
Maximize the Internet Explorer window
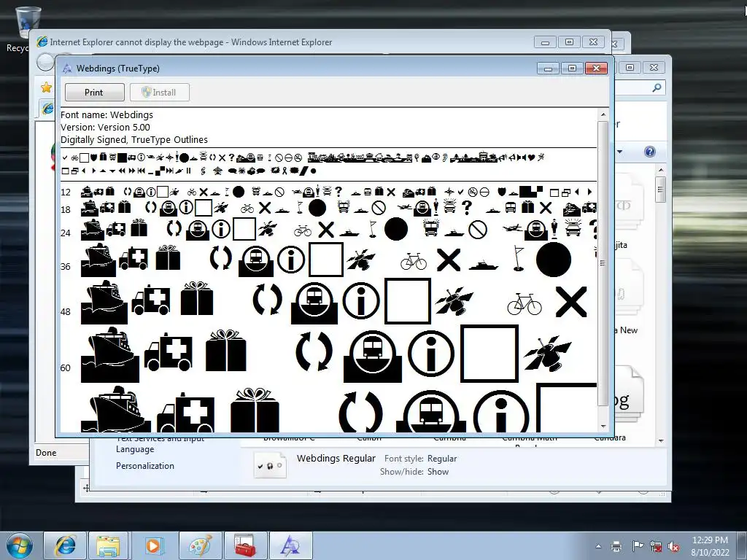(569, 42)
